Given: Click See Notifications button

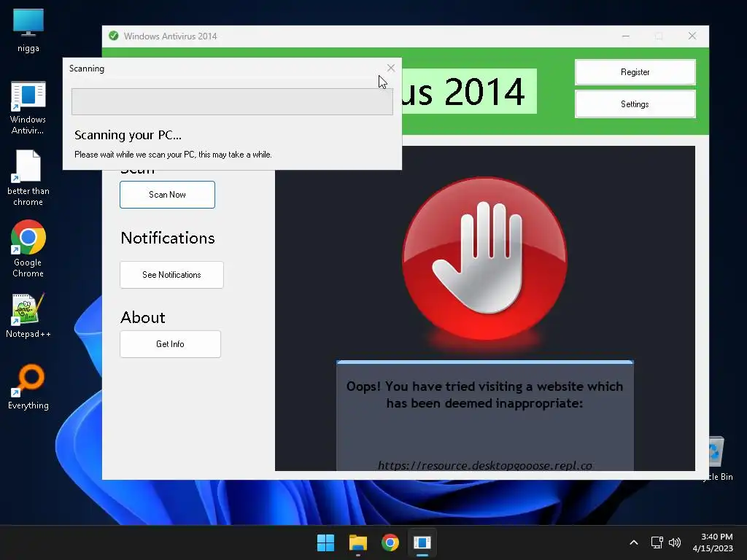Looking at the screenshot, I should point(171,275).
